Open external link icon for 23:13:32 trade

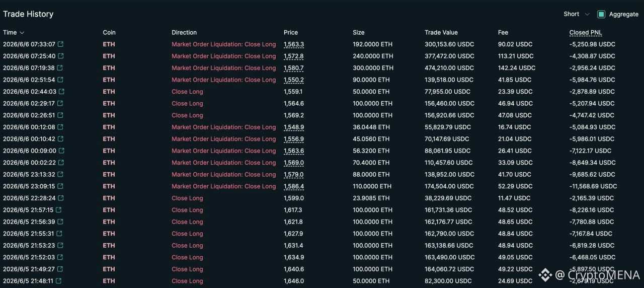pos(60,174)
